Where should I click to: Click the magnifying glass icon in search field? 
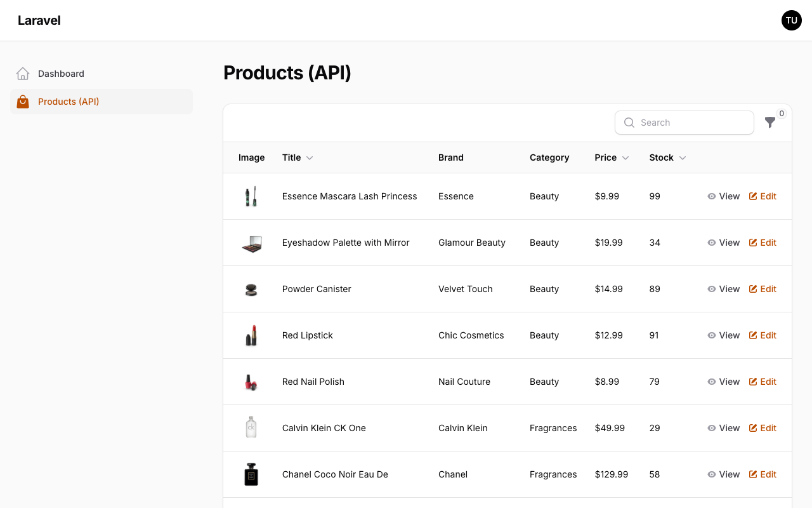point(629,123)
